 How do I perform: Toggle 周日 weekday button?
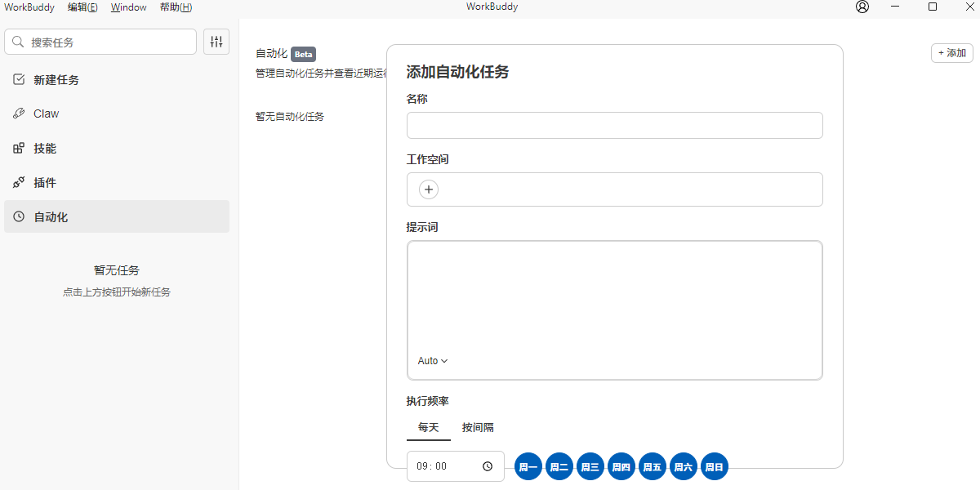pos(715,467)
